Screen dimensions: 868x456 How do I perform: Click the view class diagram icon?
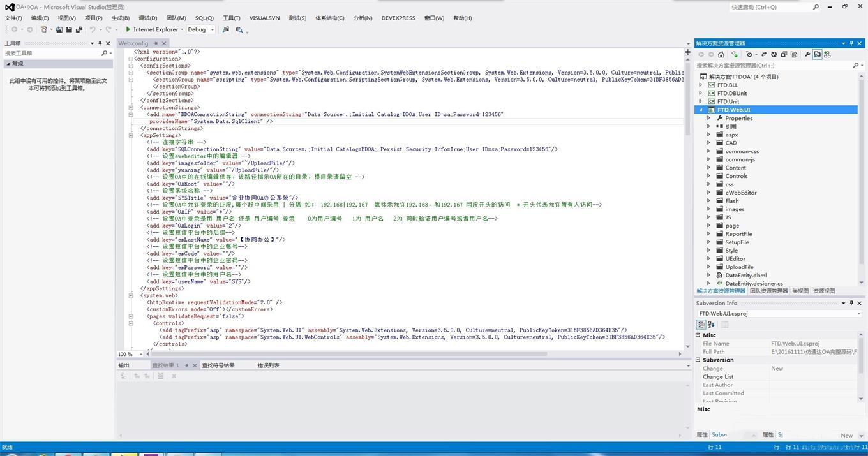point(827,54)
